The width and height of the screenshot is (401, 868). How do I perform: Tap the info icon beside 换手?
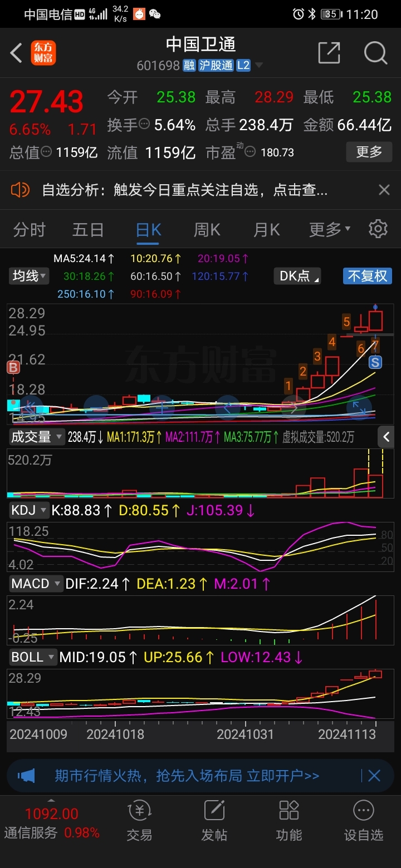pyautogui.click(x=144, y=124)
